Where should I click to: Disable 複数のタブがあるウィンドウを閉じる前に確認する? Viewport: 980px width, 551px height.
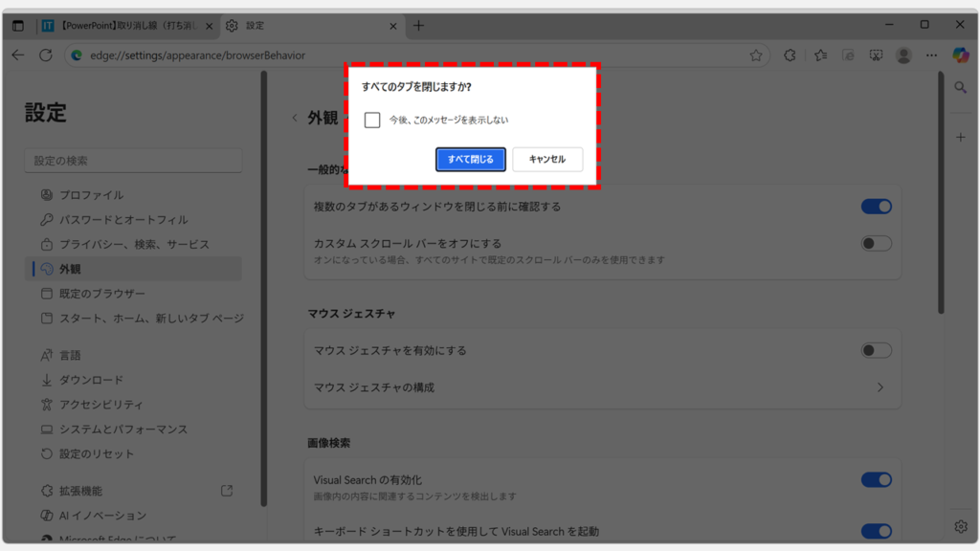(876, 206)
